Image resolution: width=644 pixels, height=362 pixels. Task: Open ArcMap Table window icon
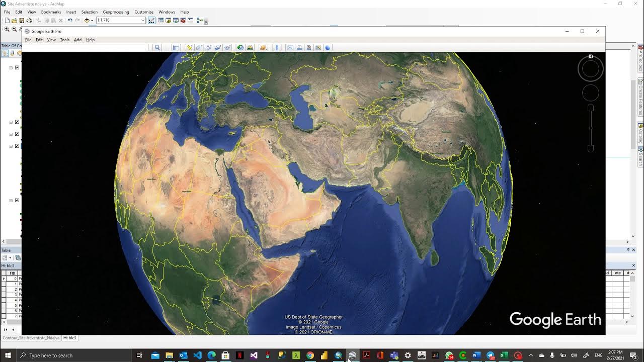pyautogui.click(x=161, y=21)
